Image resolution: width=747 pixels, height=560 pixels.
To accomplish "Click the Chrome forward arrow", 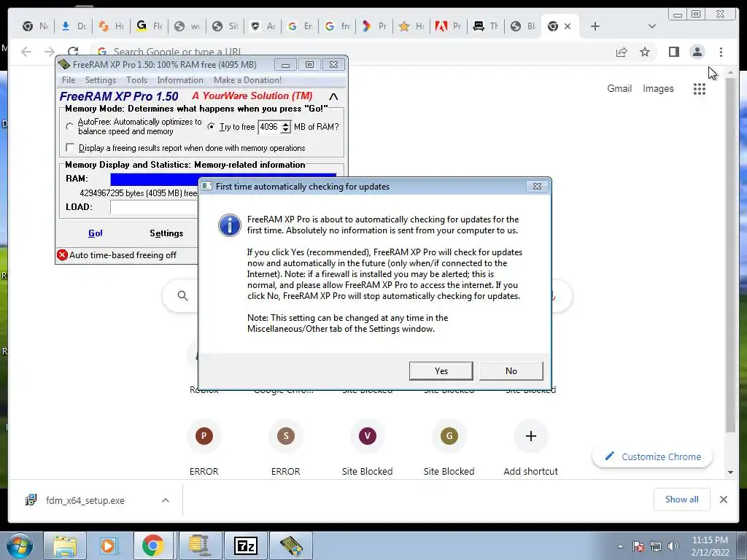I will (49, 52).
